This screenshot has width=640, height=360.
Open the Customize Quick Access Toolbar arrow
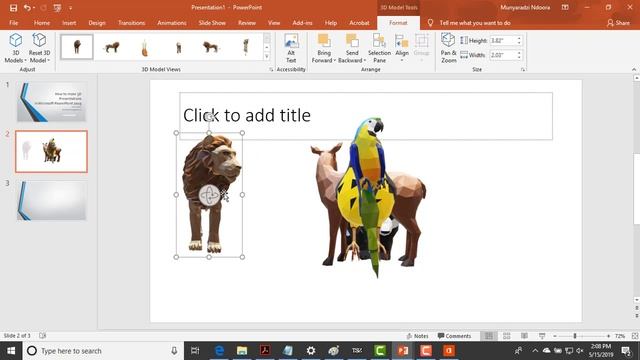pyautogui.click(x=70, y=8)
